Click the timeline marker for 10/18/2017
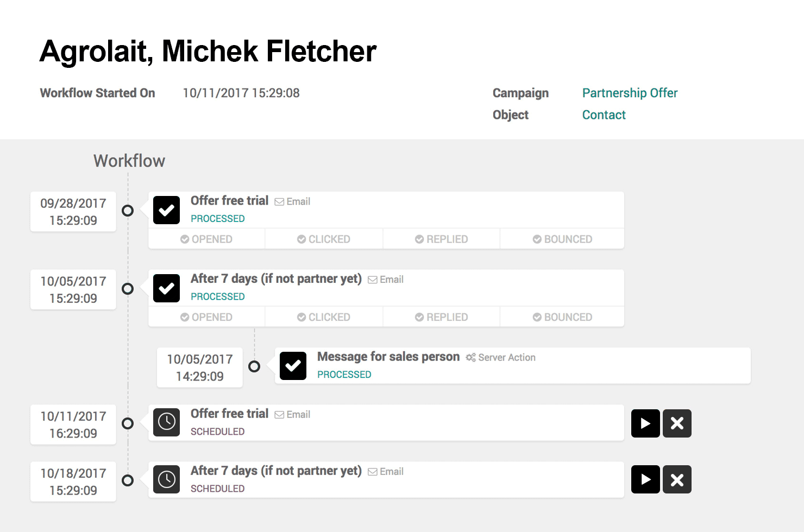 [128, 480]
